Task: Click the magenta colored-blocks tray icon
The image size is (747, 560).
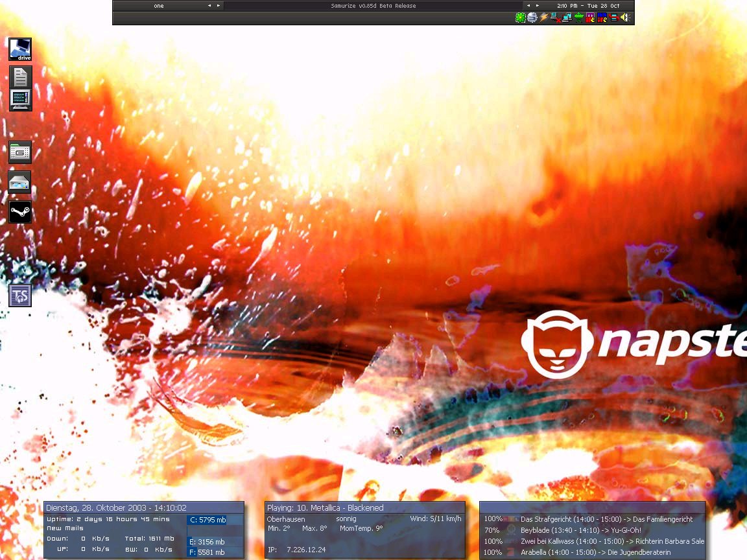Action: 590,17
